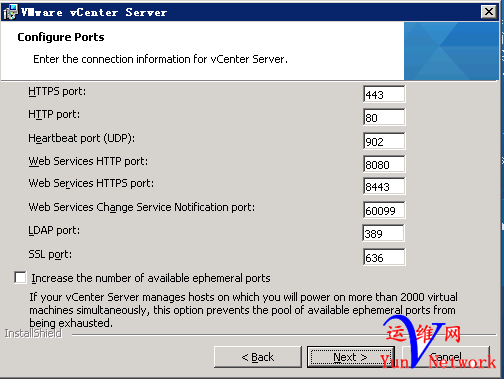Image resolution: width=504 pixels, height=379 pixels.
Task: Cancel the vCenter Server installation
Action: tap(446, 357)
